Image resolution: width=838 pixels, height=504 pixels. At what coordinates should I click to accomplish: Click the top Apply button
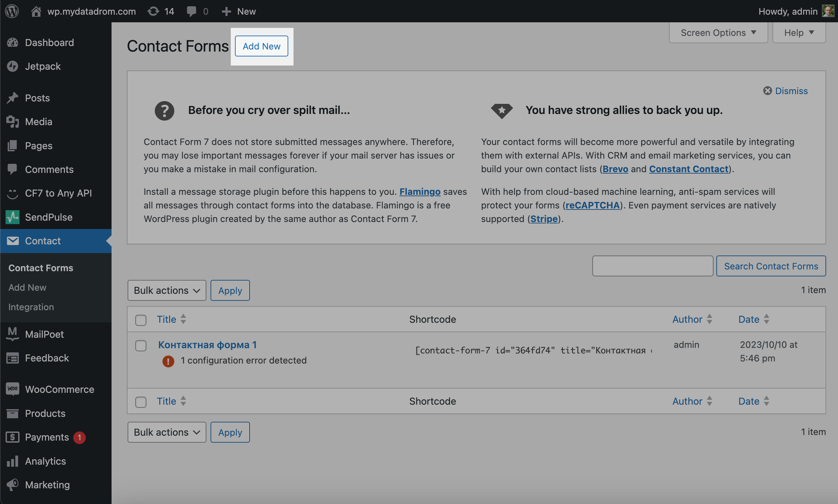(x=230, y=290)
